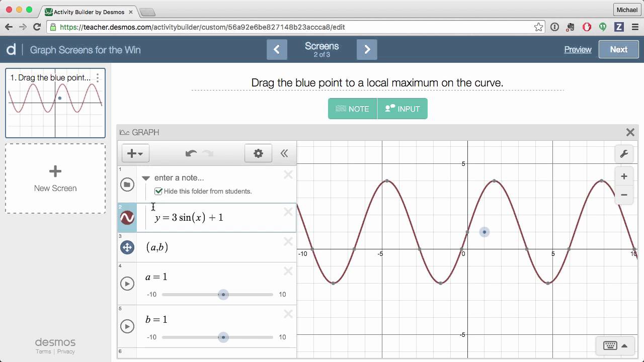Collapse the folder with the triangle arrow

pos(146,178)
